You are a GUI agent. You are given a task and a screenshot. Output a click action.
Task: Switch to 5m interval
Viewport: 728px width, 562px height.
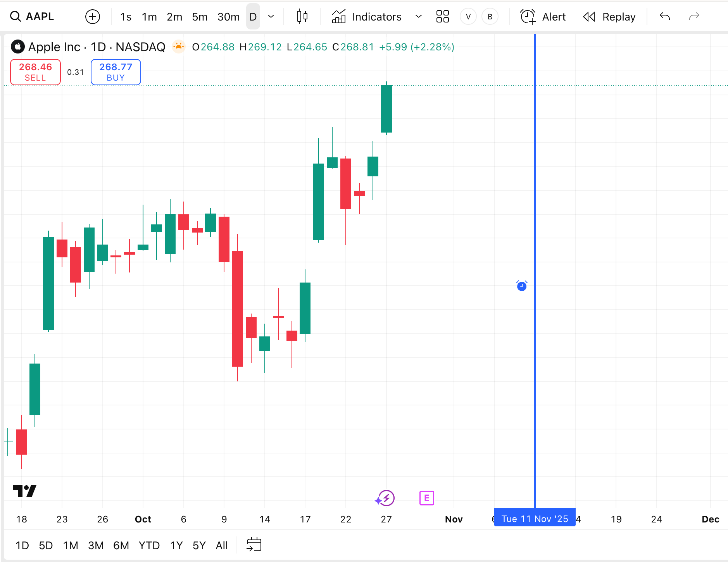point(200,17)
